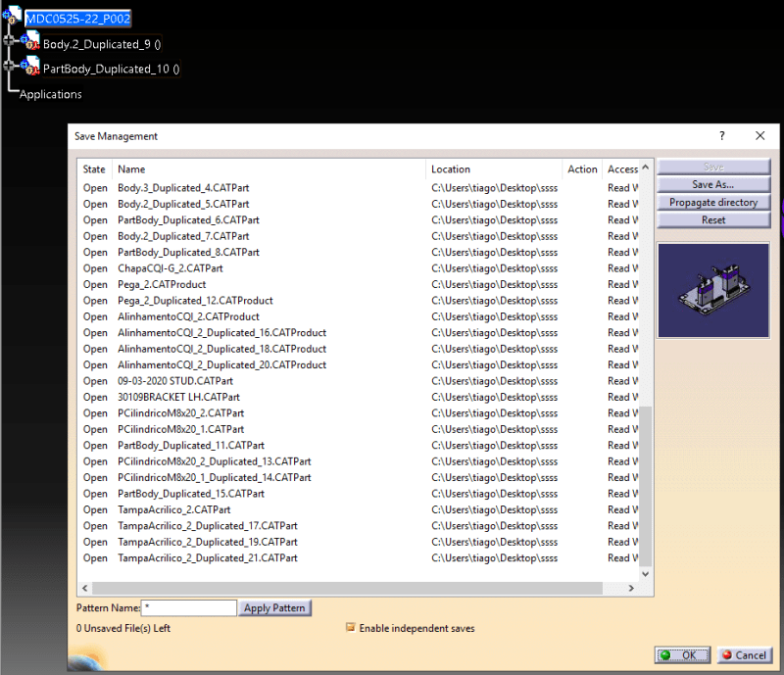Click the Location column header
Screen dimensions: 784x675
click(x=494, y=169)
